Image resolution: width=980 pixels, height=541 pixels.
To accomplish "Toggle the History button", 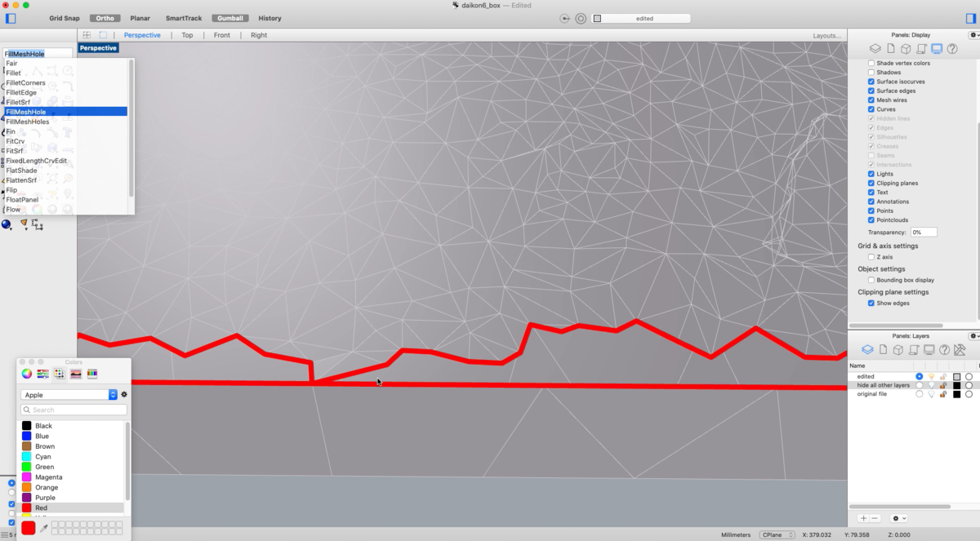I will click(x=269, y=18).
